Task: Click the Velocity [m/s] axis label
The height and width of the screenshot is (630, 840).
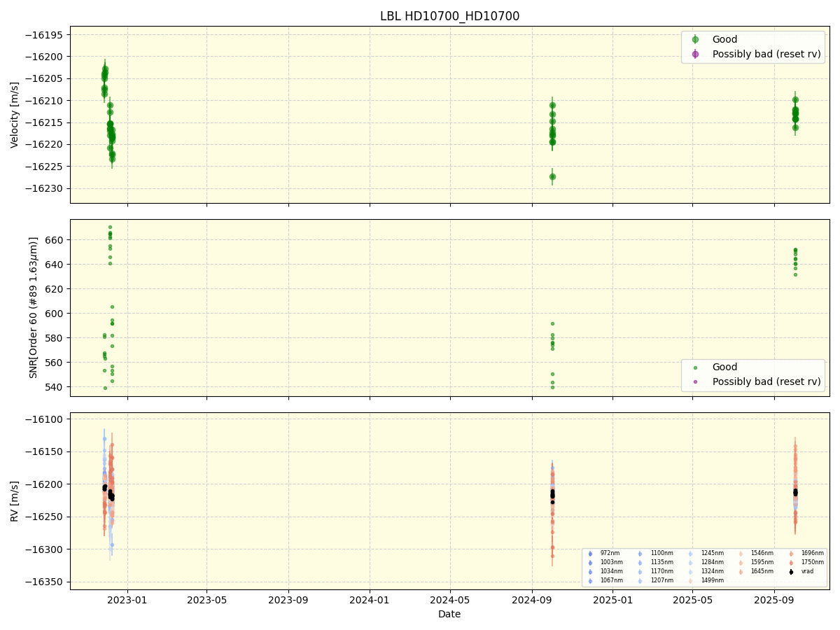Action: click(15, 115)
